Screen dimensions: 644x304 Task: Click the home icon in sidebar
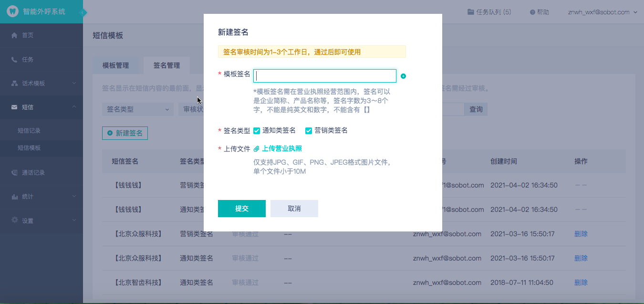(14, 35)
